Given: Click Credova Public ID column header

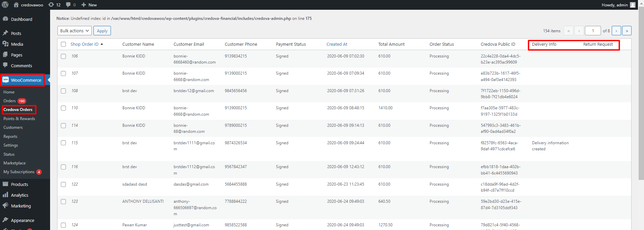Looking at the screenshot, I should tap(498, 44).
